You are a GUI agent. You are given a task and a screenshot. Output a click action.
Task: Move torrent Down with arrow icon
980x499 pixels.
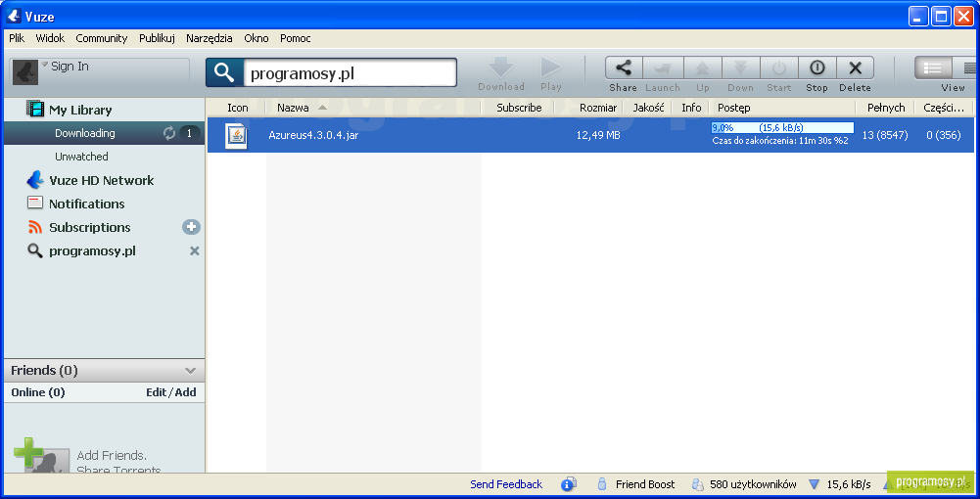pyautogui.click(x=740, y=68)
